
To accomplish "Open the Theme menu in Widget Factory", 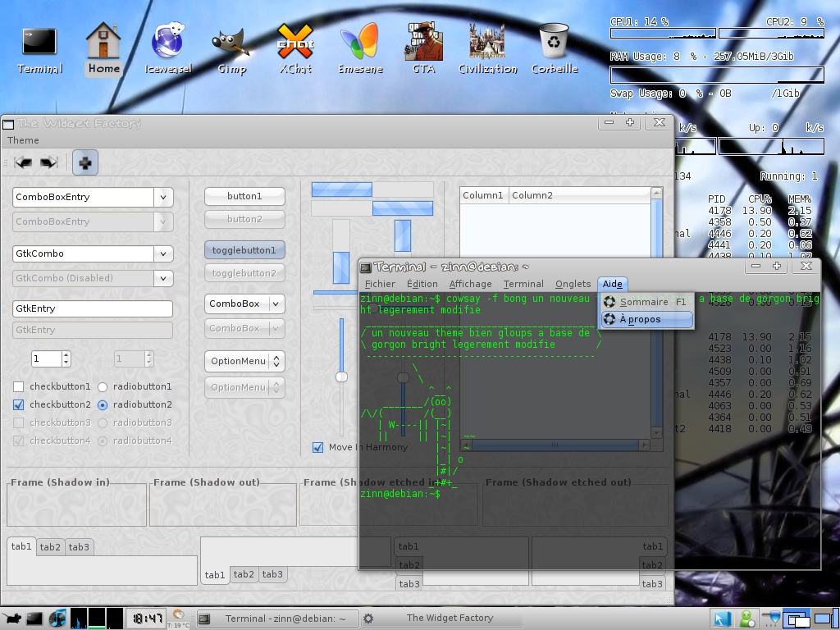I will [x=23, y=140].
